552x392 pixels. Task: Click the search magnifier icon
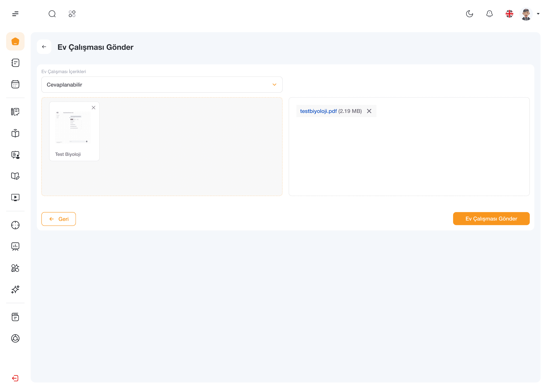coord(52,14)
